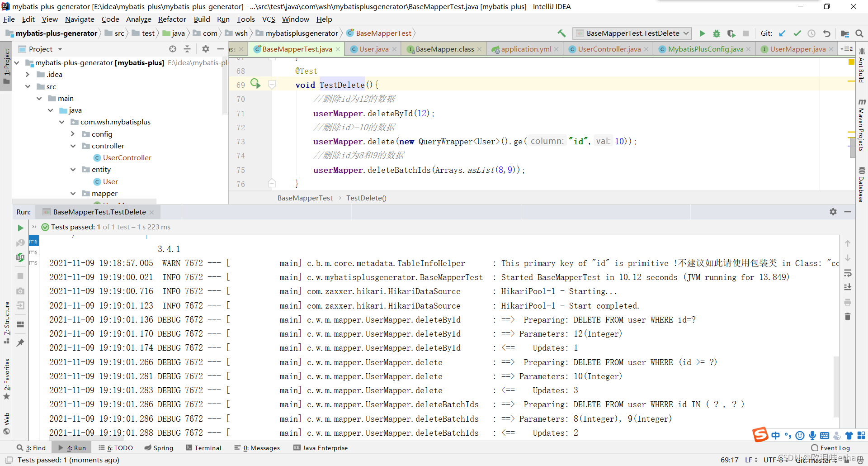Click the Git commit checkmark icon

[x=797, y=33]
